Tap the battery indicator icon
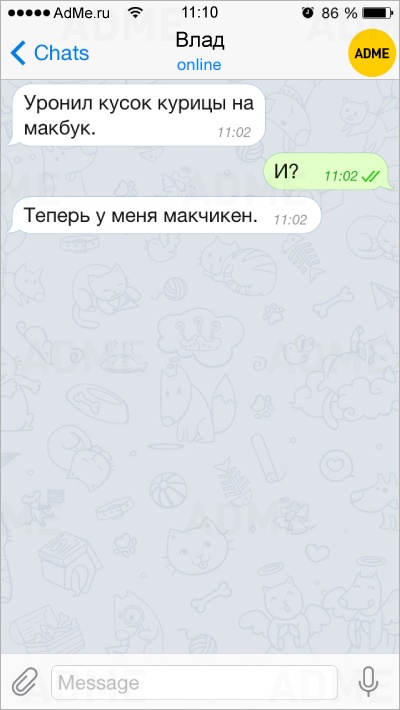Viewport: 400px width, 710px height. [378, 13]
